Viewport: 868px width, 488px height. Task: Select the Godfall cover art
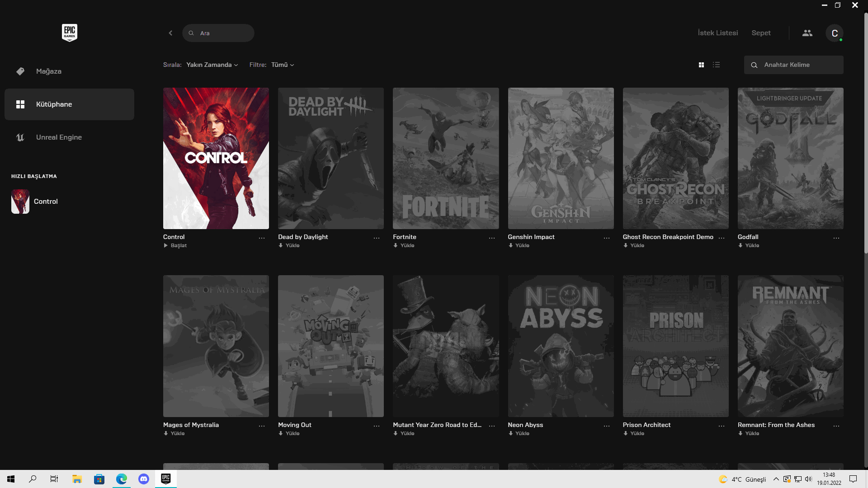(791, 159)
